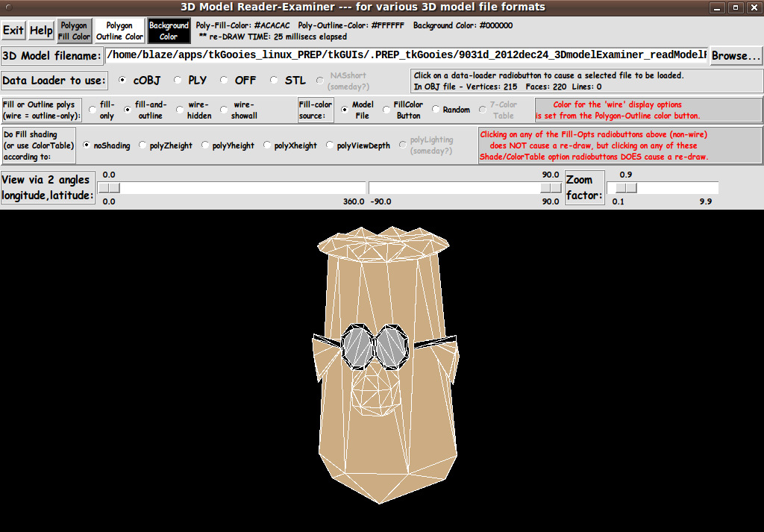Click the Browse... button
Image resolution: width=764 pixels, height=532 pixels.
pos(736,55)
